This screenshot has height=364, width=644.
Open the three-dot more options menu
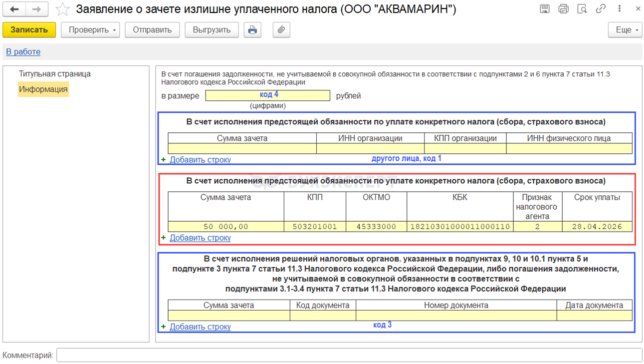pyautogui.click(x=619, y=8)
